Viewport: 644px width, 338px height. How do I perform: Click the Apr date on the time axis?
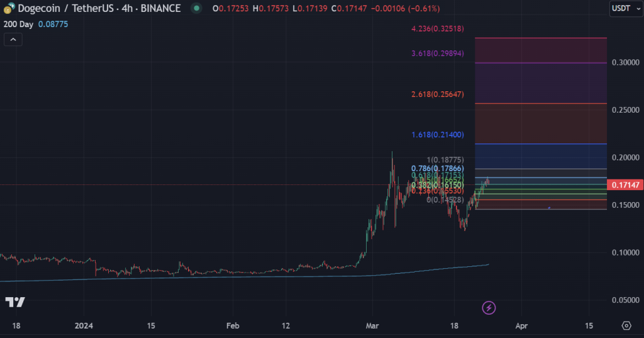tap(521, 325)
